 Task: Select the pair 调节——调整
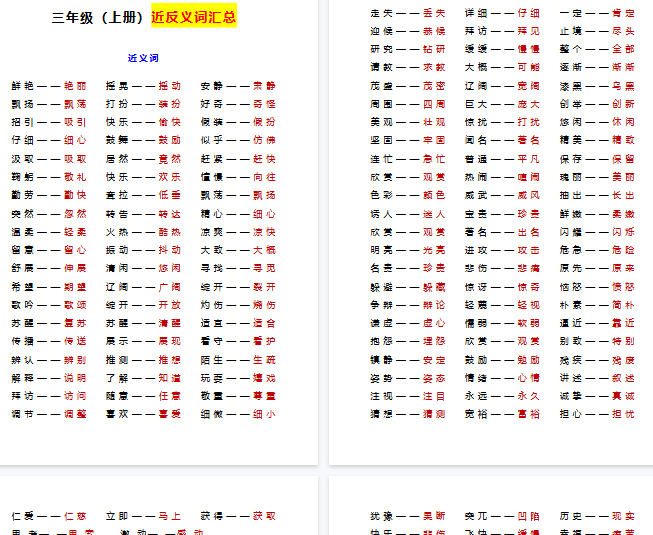[49, 414]
